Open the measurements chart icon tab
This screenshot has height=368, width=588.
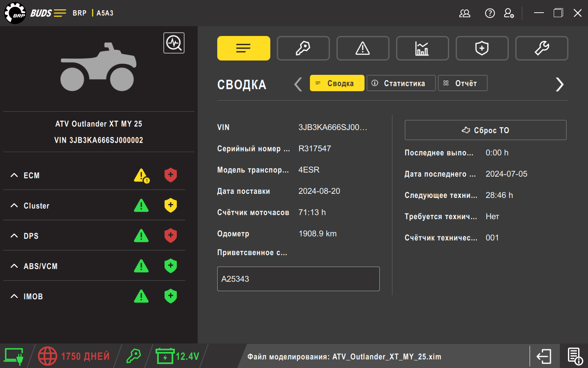422,48
